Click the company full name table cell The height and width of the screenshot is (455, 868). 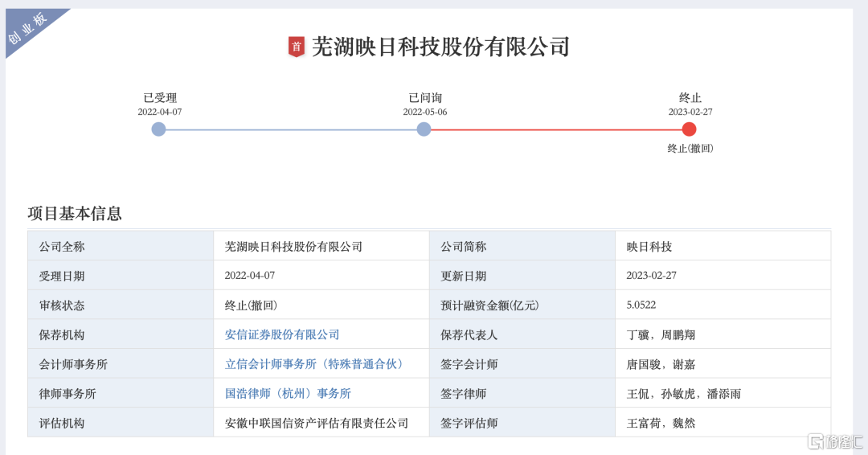coord(321,246)
